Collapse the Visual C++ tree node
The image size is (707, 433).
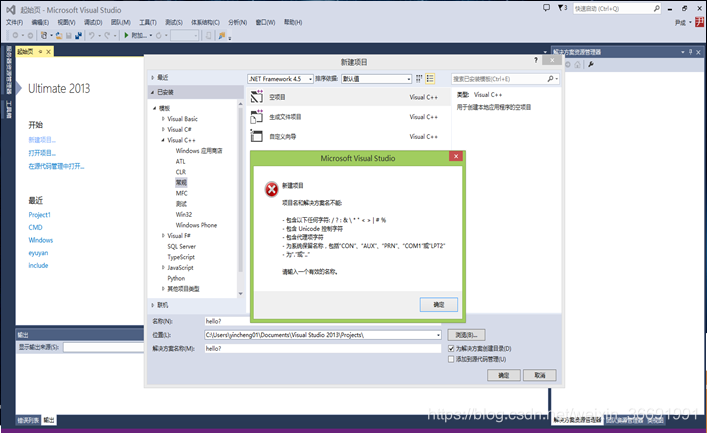tap(163, 140)
